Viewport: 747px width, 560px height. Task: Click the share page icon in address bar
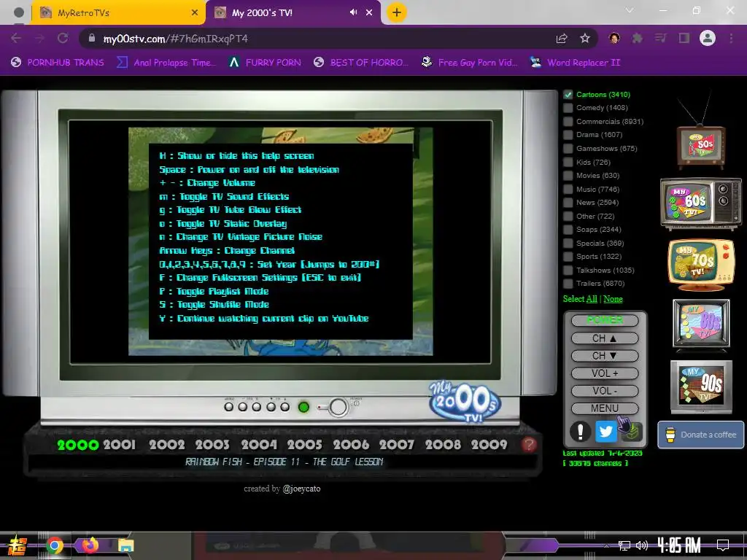(x=562, y=39)
